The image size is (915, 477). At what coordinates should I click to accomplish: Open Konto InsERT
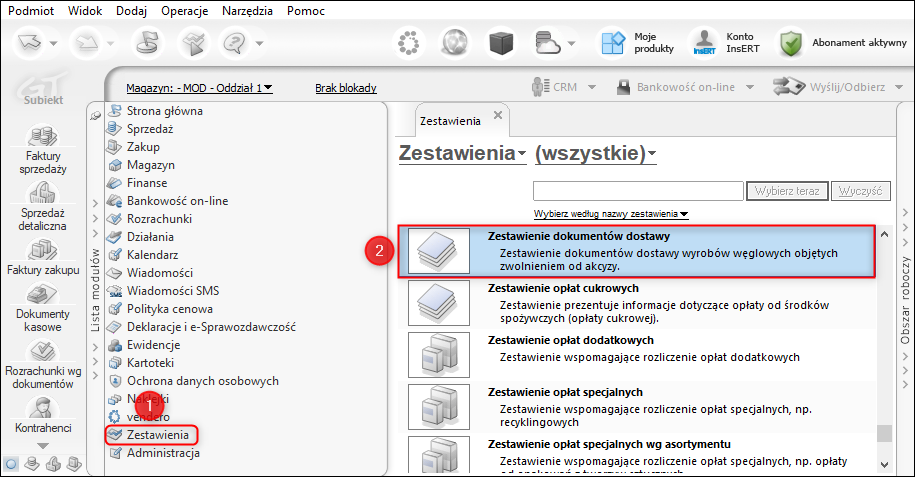click(x=725, y=43)
